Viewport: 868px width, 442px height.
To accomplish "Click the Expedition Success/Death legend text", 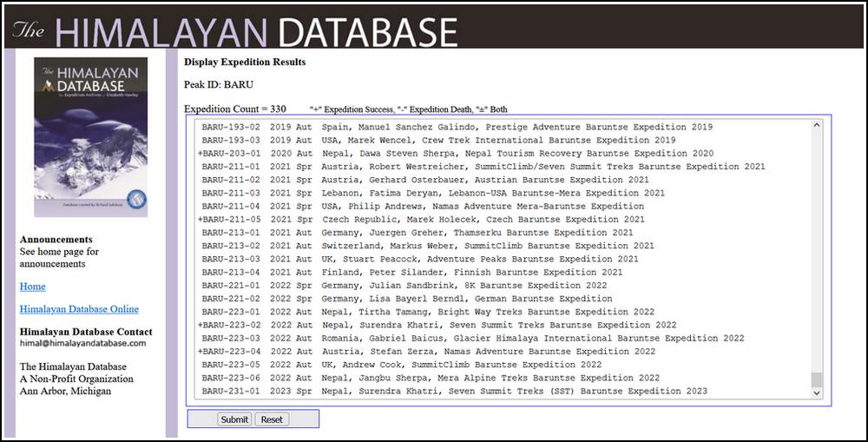I will coord(409,109).
